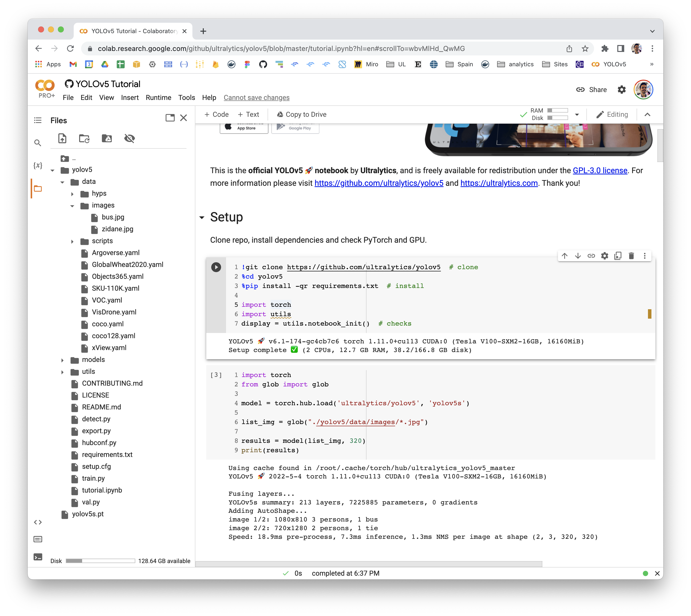Refresh the file browser
Screen dimensions: 691x616
[x=84, y=139]
